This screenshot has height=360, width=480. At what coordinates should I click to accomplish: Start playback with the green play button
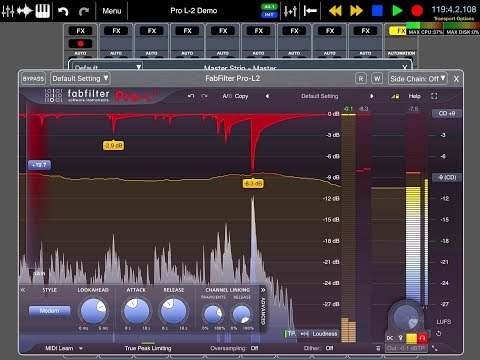click(x=397, y=11)
